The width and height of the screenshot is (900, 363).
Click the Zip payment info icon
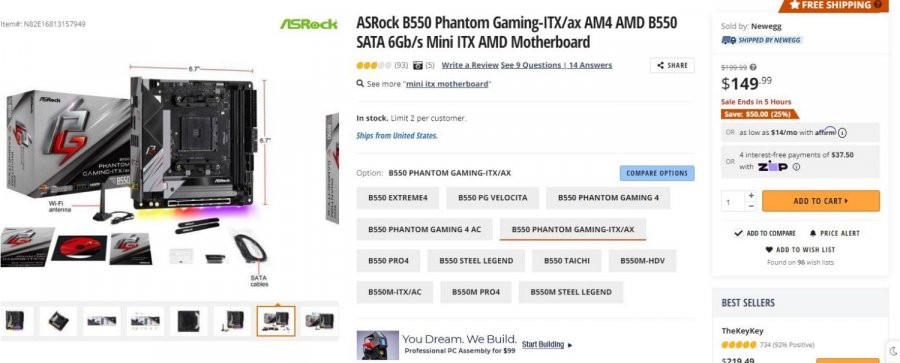tap(796, 167)
